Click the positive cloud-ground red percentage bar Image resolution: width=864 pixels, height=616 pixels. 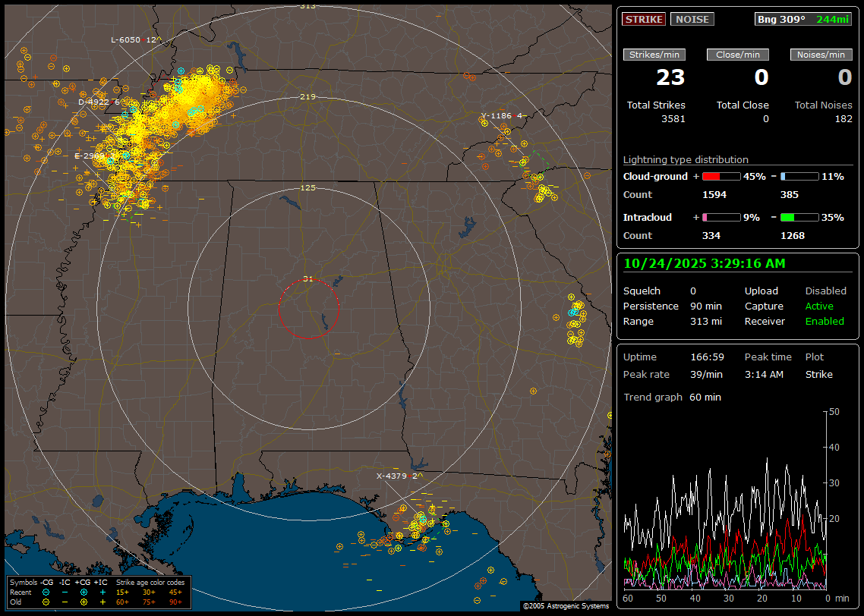tap(721, 177)
